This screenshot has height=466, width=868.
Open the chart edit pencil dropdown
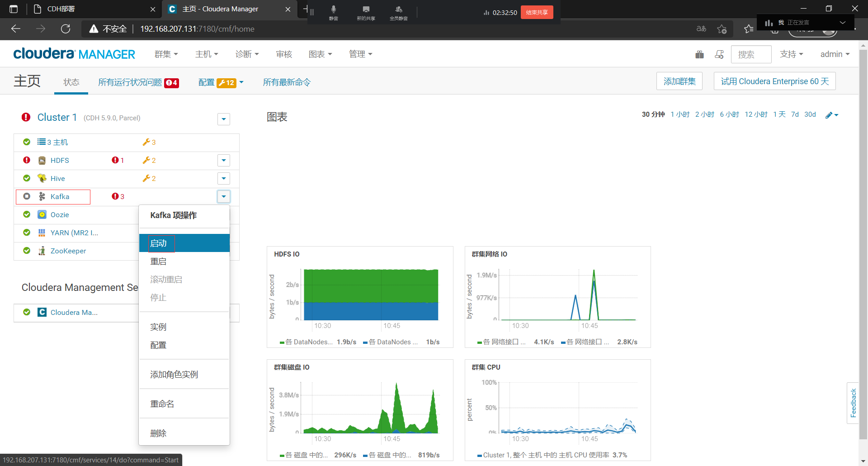click(x=832, y=115)
